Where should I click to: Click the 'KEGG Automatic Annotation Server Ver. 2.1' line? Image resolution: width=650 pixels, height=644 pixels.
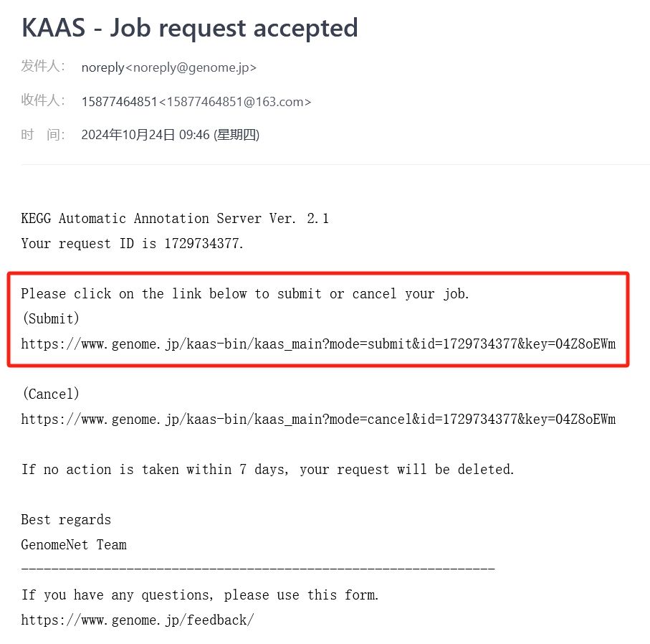tap(175, 219)
